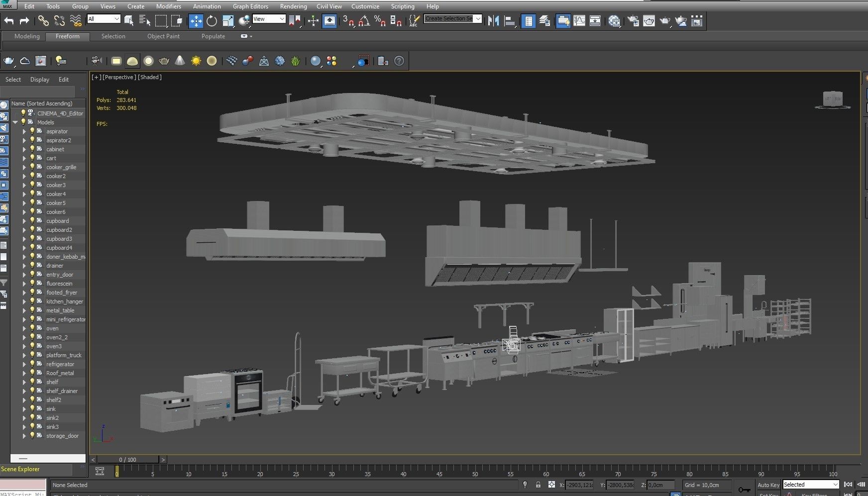Image resolution: width=868 pixels, height=496 pixels.
Task: Click the Undo arrow in main toolbar
Action: point(9,21)
